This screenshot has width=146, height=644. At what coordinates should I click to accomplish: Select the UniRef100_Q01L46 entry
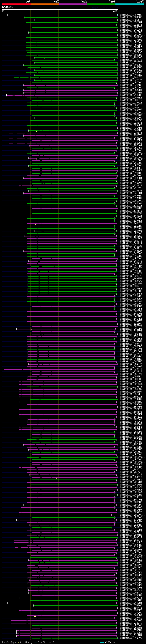[131, 30]
